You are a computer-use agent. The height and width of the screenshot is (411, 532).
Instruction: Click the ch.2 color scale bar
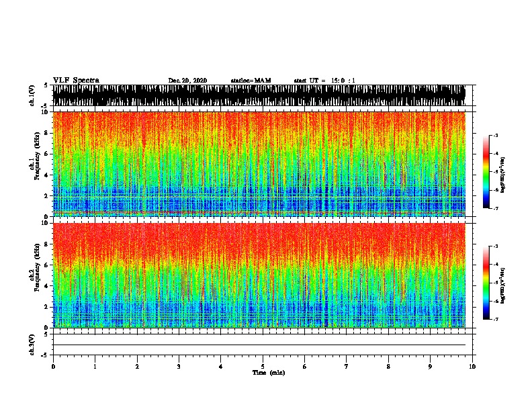(486, 283)
